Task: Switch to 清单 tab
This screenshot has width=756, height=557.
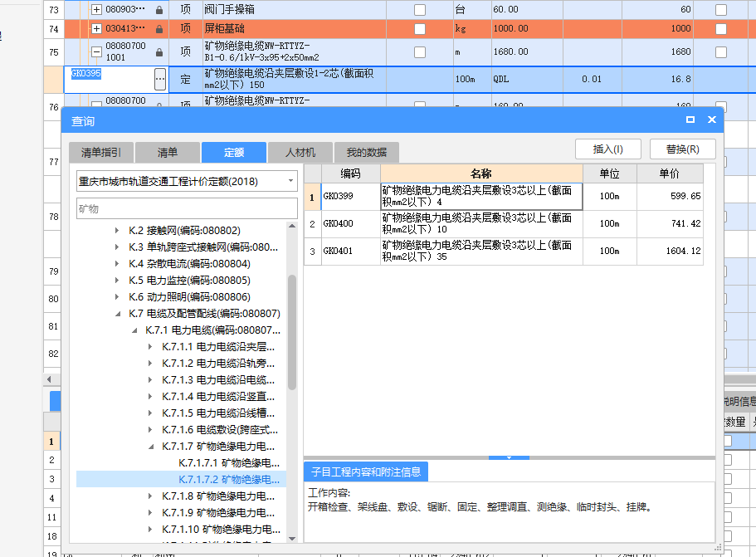Action: (168, 153)
